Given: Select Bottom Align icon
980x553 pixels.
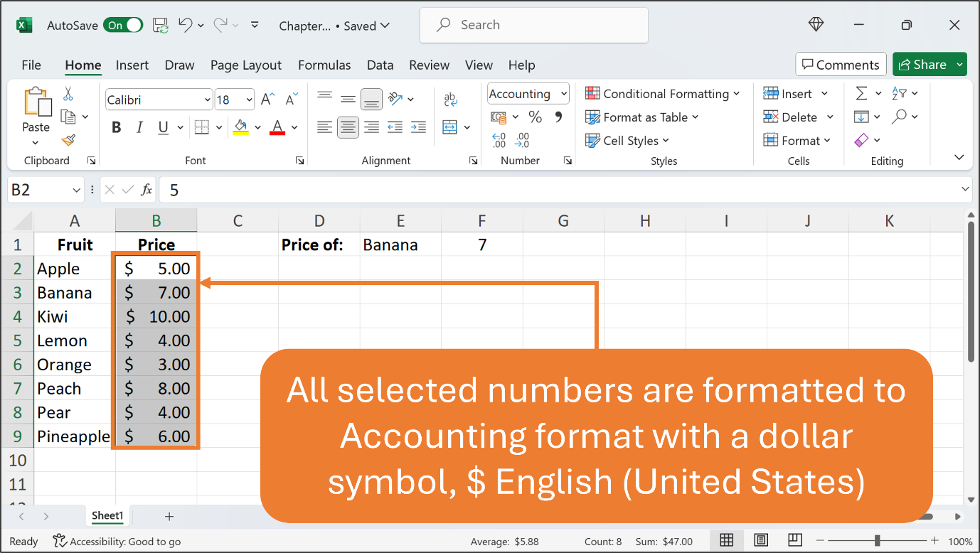Looking at the screenshot, I should [x=371, y=99].
